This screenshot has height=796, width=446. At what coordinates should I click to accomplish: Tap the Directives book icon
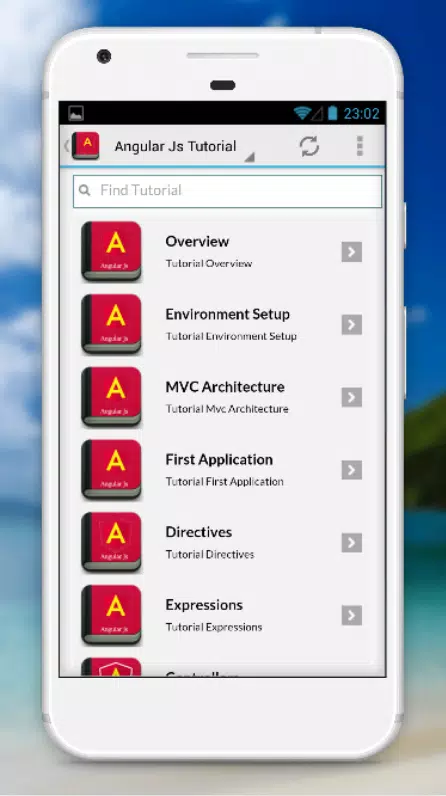pos(111,542)
